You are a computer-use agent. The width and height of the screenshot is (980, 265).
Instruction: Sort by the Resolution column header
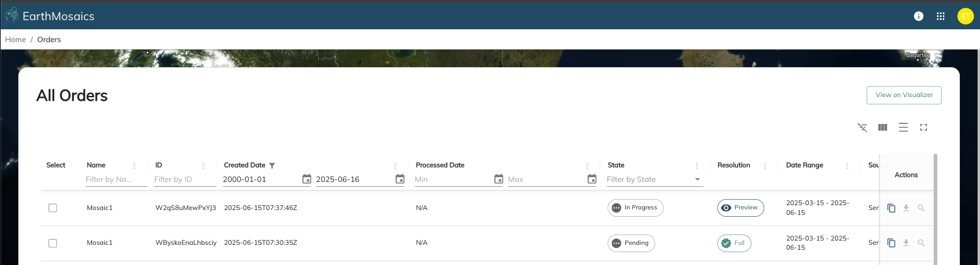[734, 165]
